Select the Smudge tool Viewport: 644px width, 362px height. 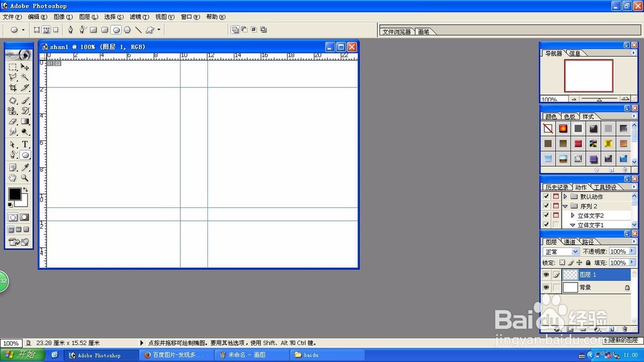click(13, 132)
